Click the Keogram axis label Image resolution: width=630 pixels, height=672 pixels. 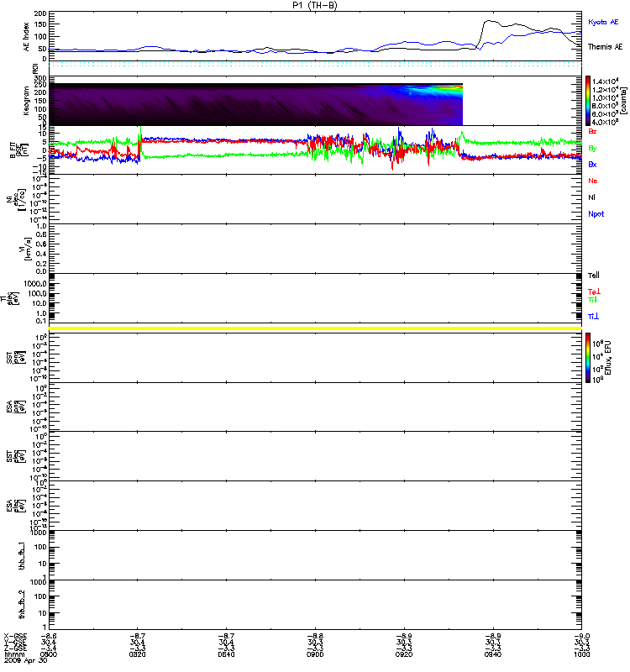[27, 101]
